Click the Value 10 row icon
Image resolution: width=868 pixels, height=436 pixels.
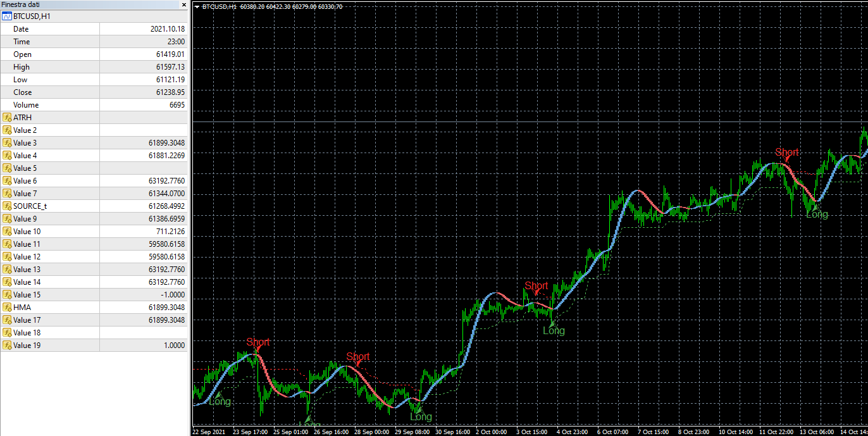[7, 231]
